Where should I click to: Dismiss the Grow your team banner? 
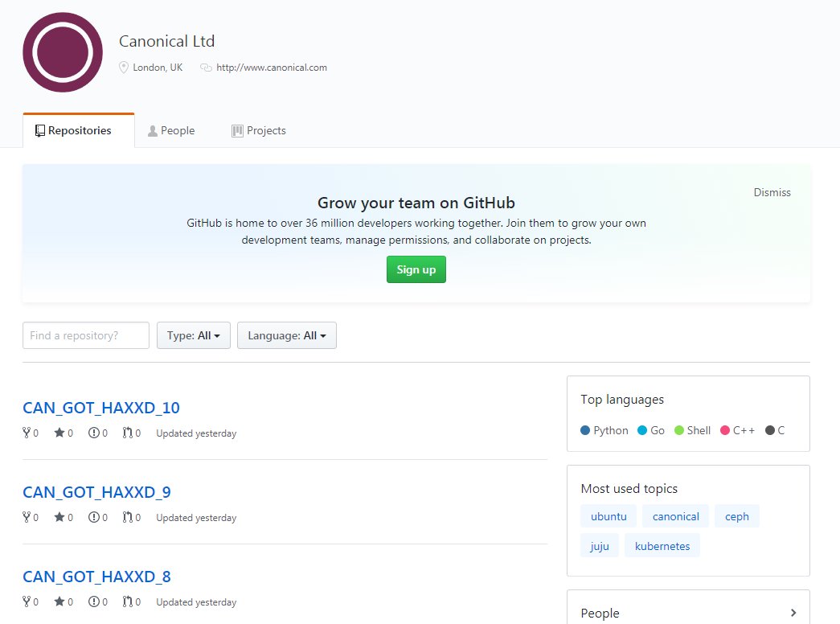pos(772,192)
